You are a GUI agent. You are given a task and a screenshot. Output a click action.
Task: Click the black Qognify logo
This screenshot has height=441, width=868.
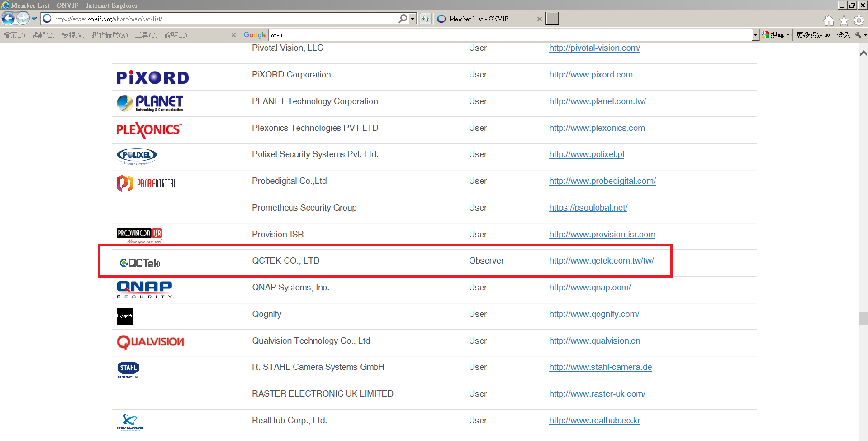click(x=125, y=316)
